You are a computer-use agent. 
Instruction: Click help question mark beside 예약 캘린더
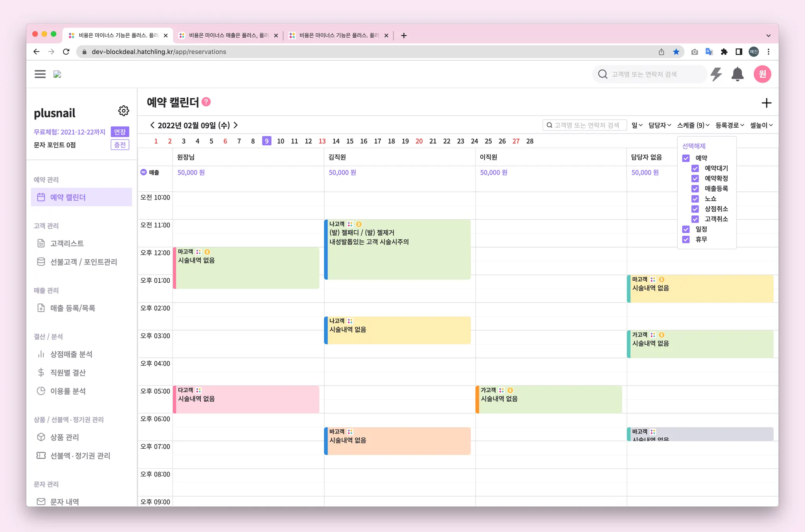click(206, 102)
